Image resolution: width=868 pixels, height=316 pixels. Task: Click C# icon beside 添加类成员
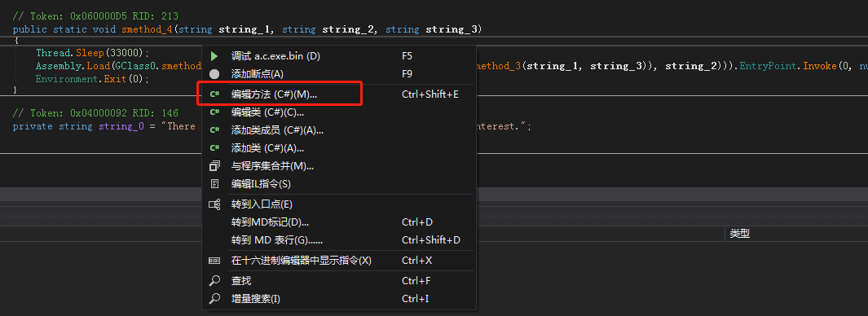(215, 130)
